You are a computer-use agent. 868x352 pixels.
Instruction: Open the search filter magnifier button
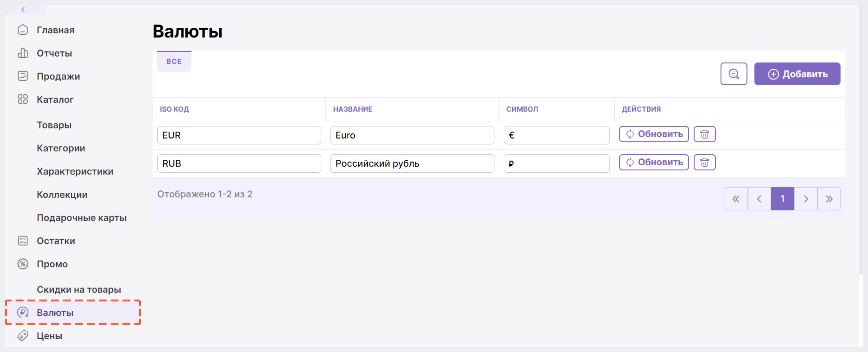coord(734,74)
